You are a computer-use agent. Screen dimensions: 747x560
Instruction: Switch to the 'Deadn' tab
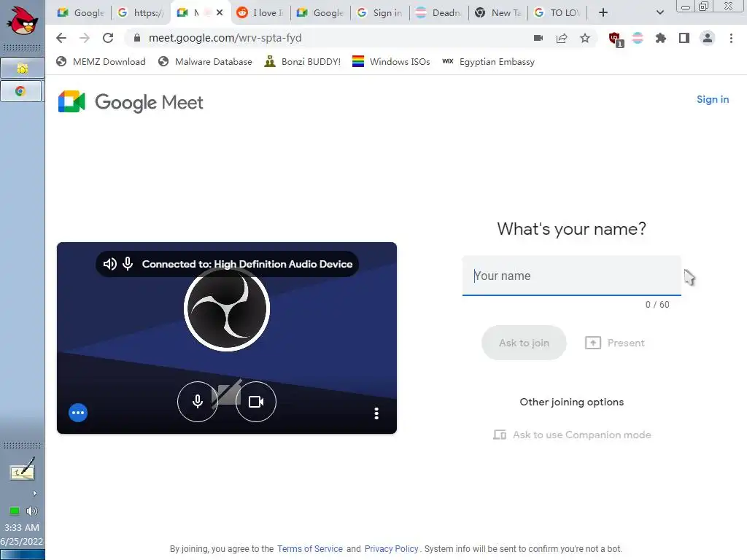point(439,13)
